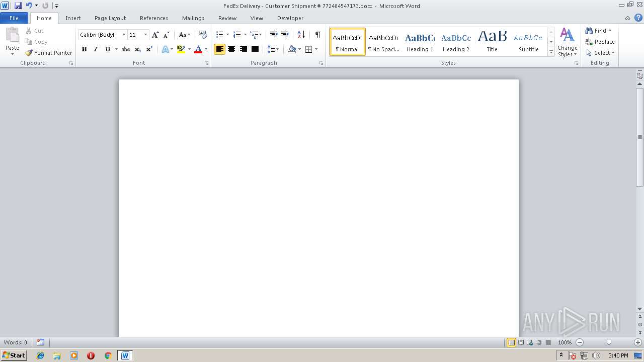Center align the paragraph
Image resolution: width=644 pixels, height=362 pixels.
231,49
